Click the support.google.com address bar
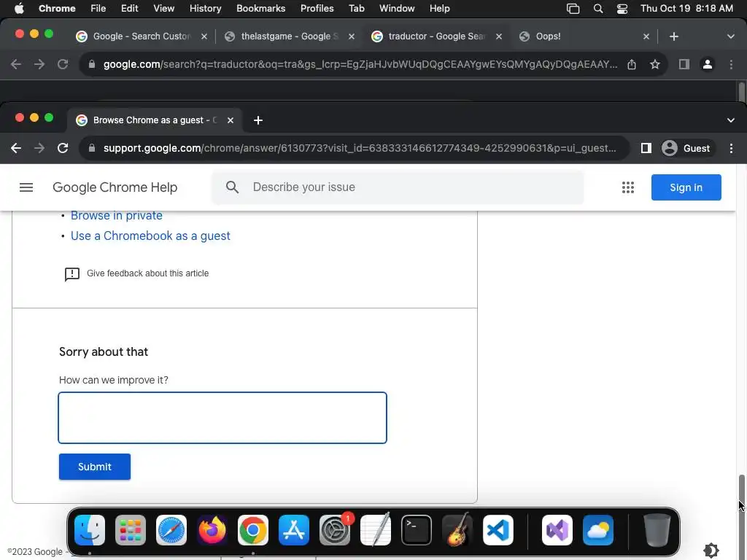The image size is (747, 560). 355,148
